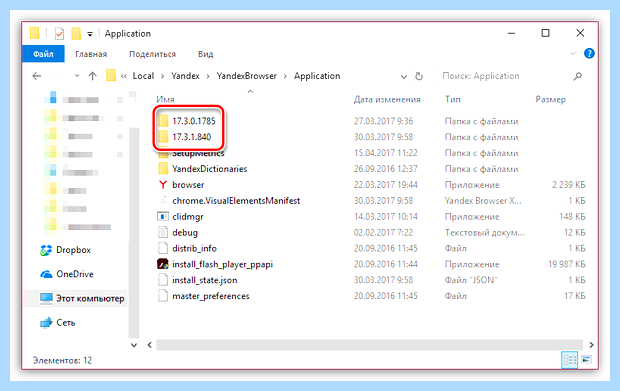Click the size value 2 239 КБ
This screenshot has height=391, width=620.
(x=569, y=185)
